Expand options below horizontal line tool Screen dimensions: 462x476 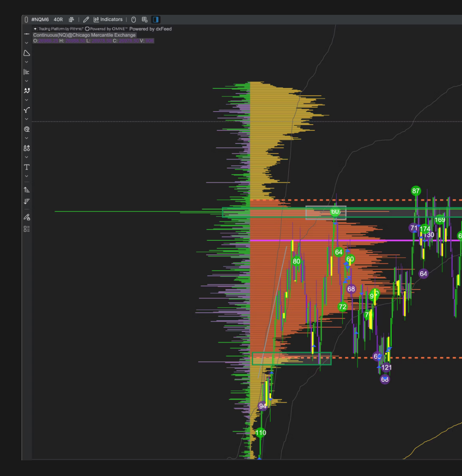[x=27, y=43]
